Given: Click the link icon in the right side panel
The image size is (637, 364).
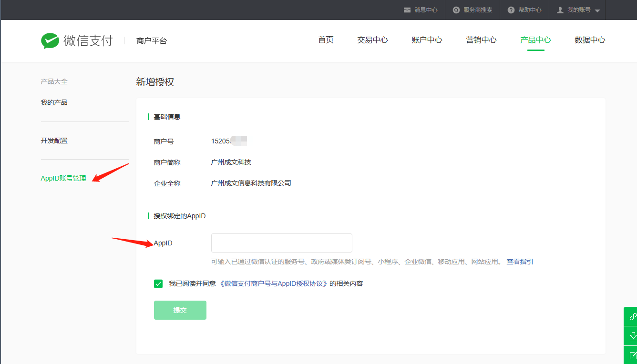Looking at the screenshot, I should (x=633, y=316).
